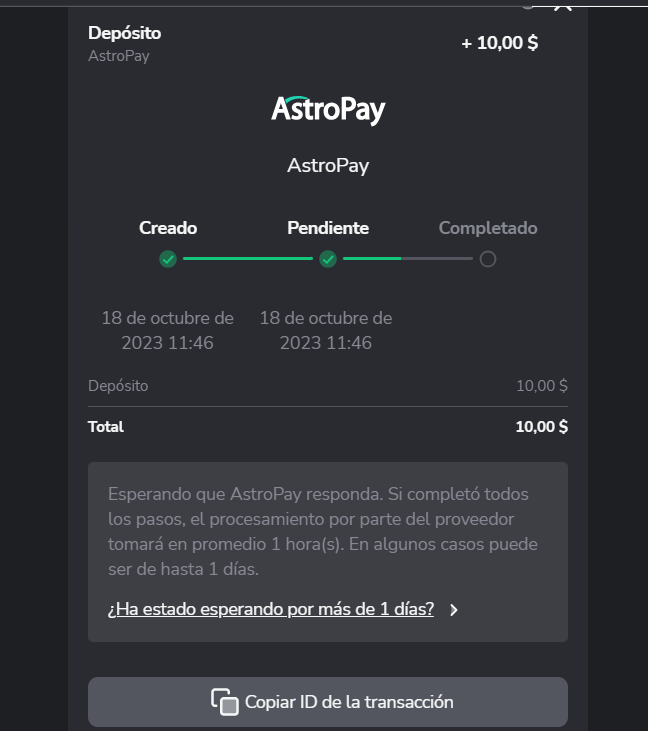Click the AstroPay logo
Screen dimensions: 648x731
pyautogui.click(x=328, y=109)
